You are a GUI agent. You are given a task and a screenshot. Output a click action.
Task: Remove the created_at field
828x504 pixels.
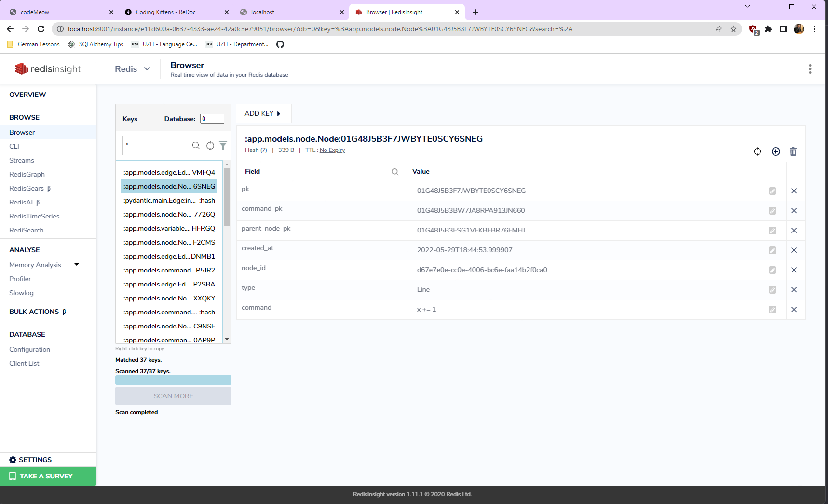[794, 250]
